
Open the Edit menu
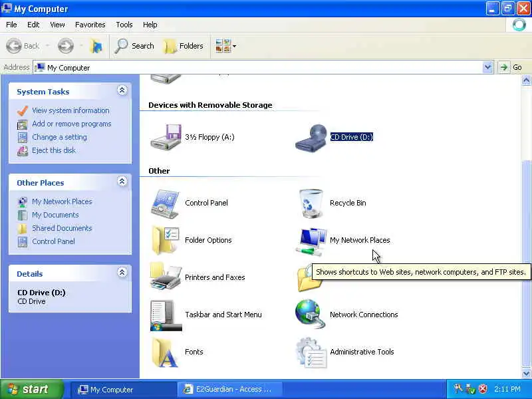(x=33, y=25)
